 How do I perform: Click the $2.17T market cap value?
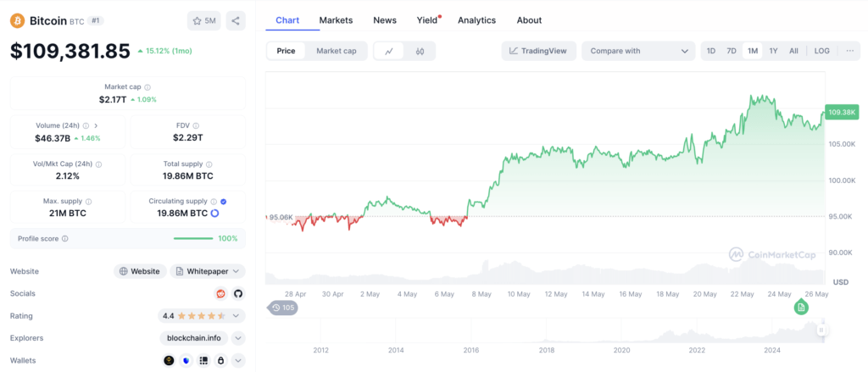[x=113, y=100]
